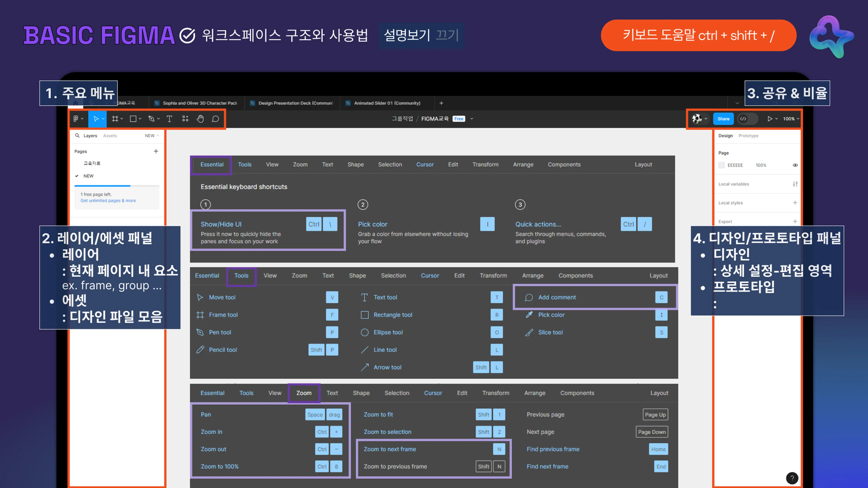Viewport: 868px width, 488px height.
Task: Toggle page background visibility eye icon
Action: coord(795,165)
